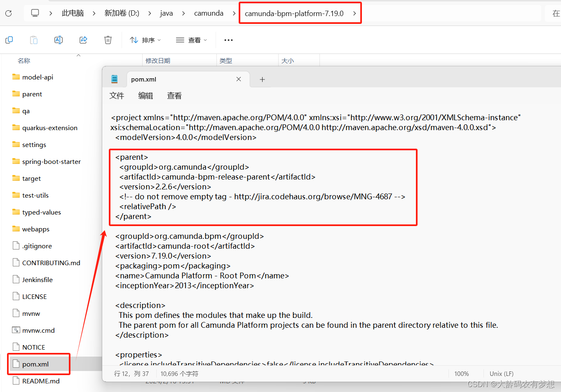This screenshot has height=392, width=561.
Task: Click the Notepad app icon in title bar
Action: point(115,79)
